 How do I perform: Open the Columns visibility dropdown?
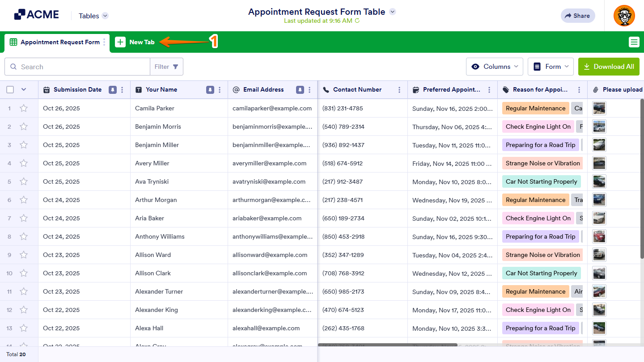[495, 67]
